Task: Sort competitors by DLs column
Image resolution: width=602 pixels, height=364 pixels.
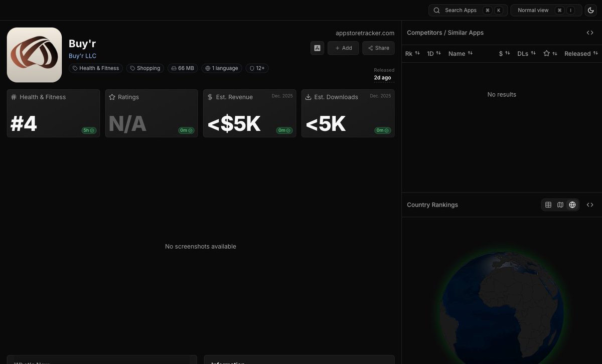Action: 527,54
